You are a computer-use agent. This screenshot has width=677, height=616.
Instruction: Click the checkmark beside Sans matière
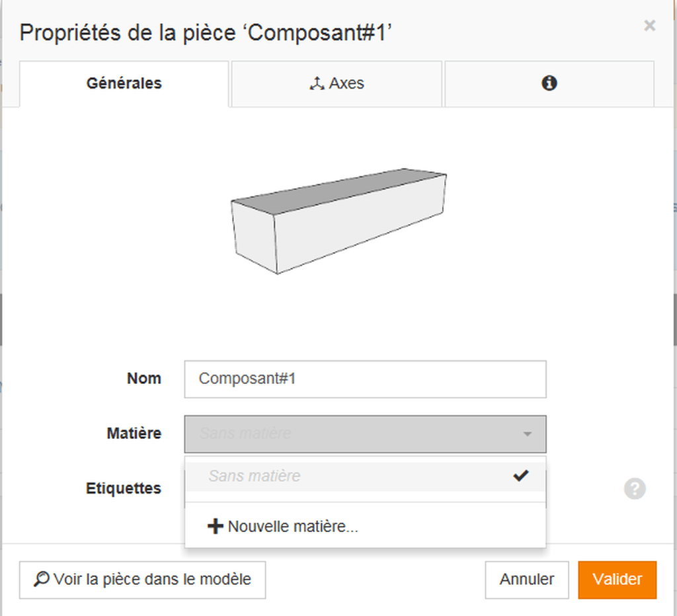point(521,475)
